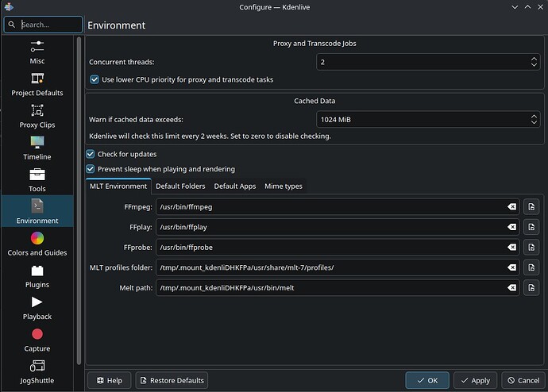This screenshot has height=392, width=548.
Task: Open the Misc settings category
Action: tap(37, 52)
